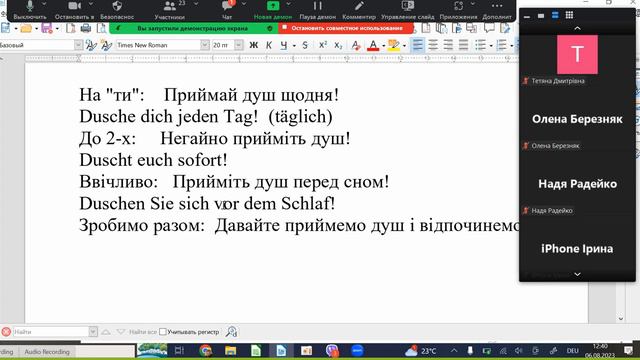This screenshot has width=640, height=360.
Task: Toggle bold Ж formatting
Action: click(253, 45)
